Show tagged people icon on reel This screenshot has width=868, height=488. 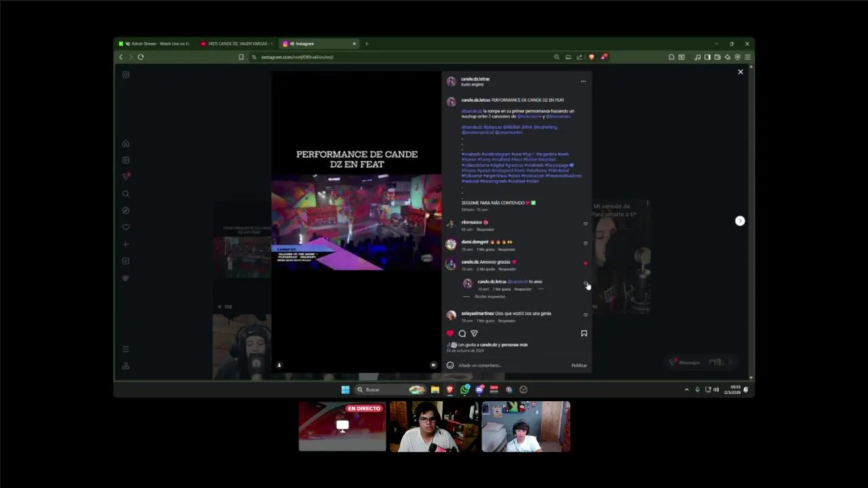point(279,365)
